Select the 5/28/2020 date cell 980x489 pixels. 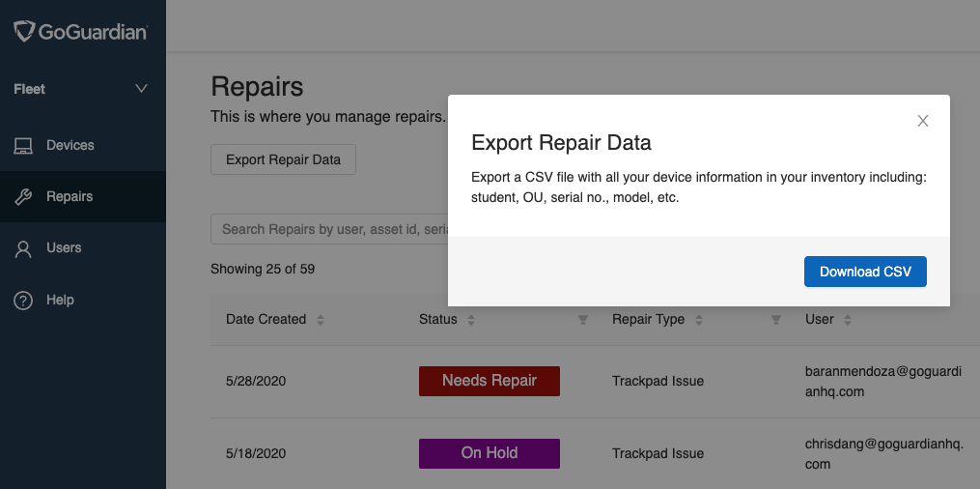coord(256,381)
